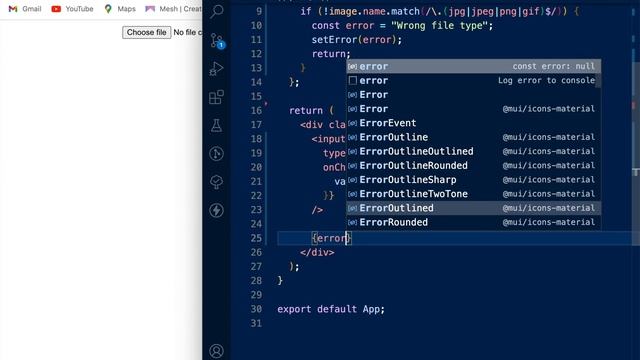
Task: Click the 'return;' statement on line 12
Action: 331,54
